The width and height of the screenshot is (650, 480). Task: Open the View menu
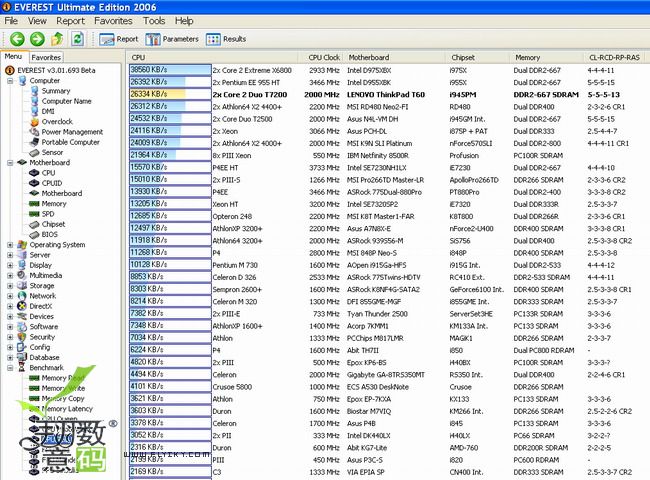[37, 21]
